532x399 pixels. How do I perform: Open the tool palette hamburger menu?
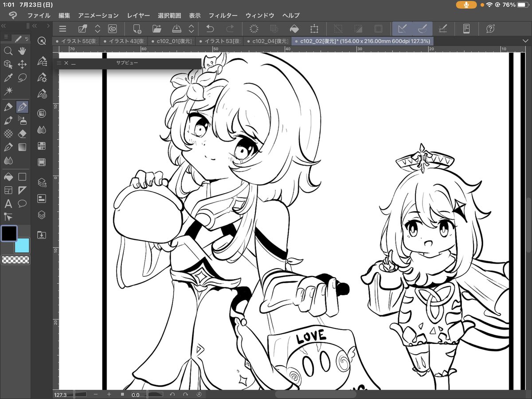click(5, 36)
